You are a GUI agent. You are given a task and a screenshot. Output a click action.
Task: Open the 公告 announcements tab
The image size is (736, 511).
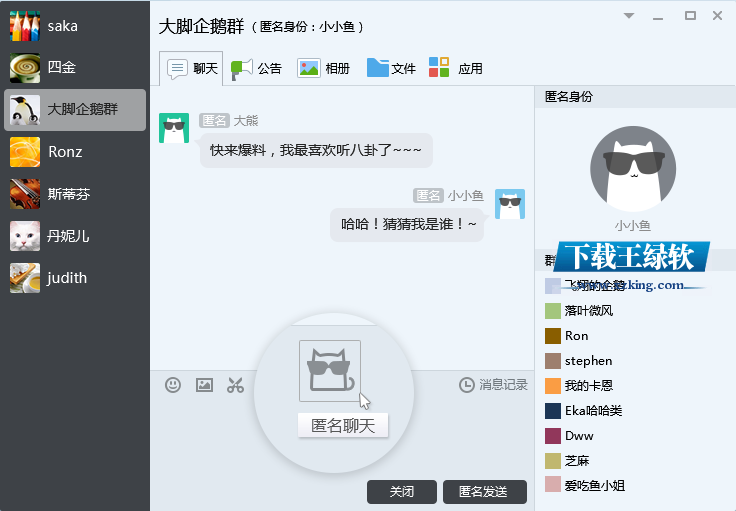[x=256, y=69]
